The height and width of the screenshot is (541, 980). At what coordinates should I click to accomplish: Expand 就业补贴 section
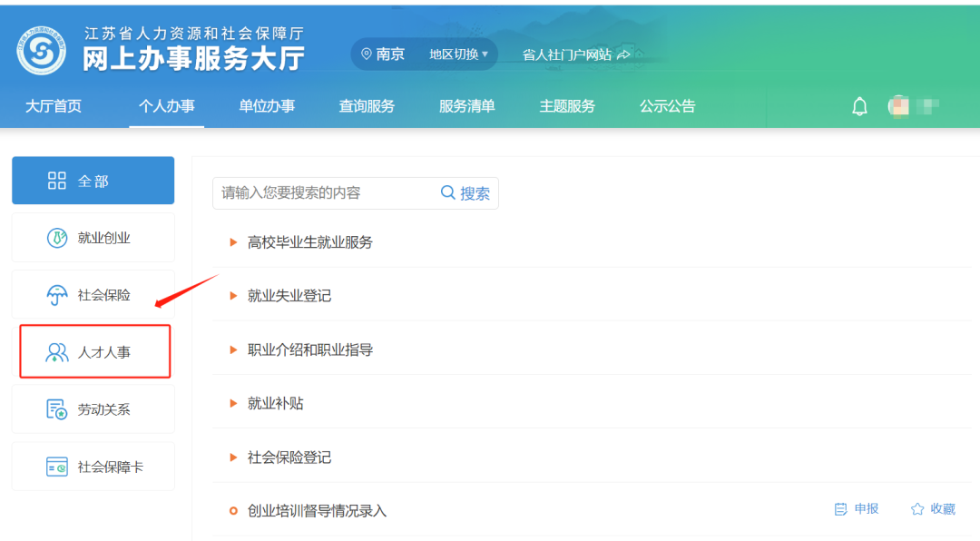coord(275,403)
